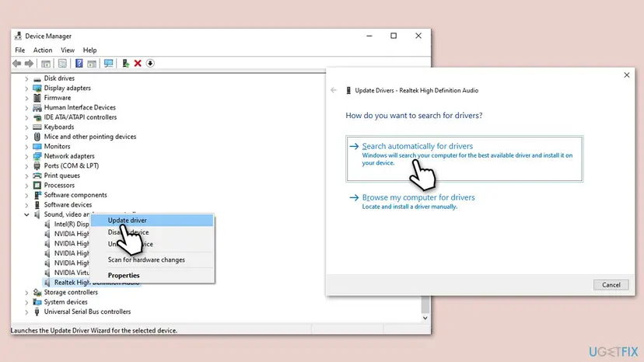Expand the Display adapters node
The image size is (644, 362).
26,89
